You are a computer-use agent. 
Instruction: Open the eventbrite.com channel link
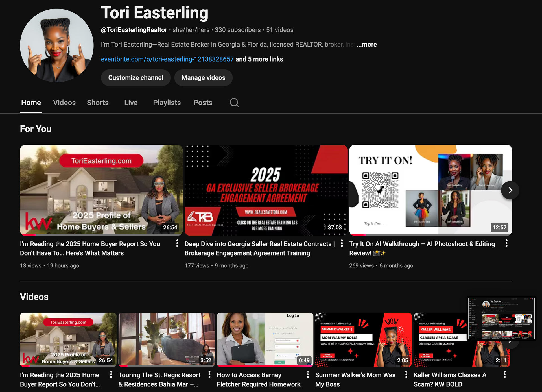(x=167, y=59)
